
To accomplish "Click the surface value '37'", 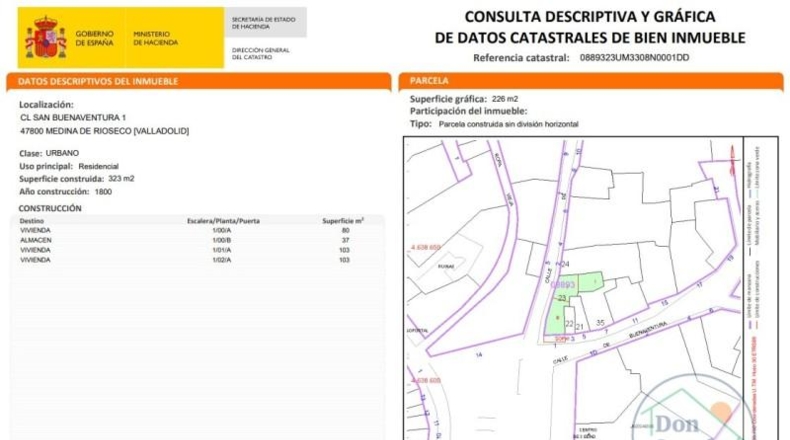I will pyautogui.click(x=345, y=240).
